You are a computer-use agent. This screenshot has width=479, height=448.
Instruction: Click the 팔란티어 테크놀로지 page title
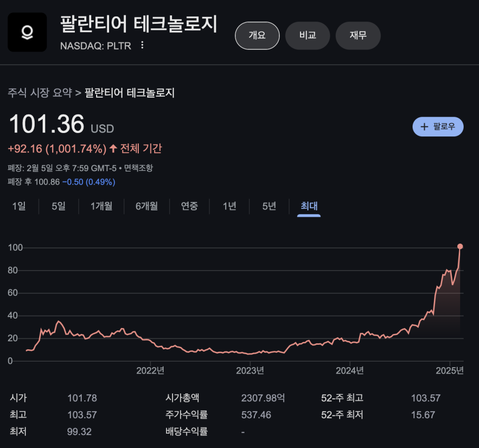tap(138, 24)
